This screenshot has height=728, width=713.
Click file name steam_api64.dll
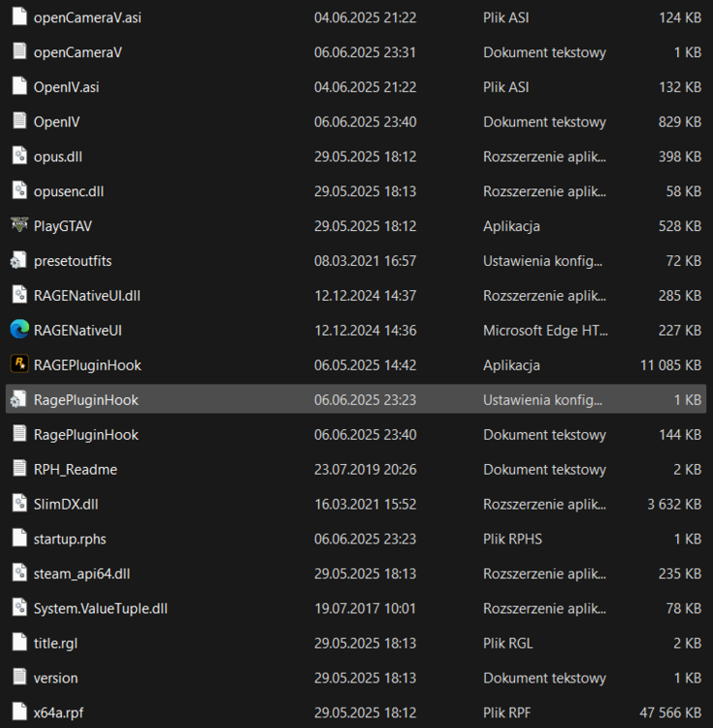coord(81,574)
